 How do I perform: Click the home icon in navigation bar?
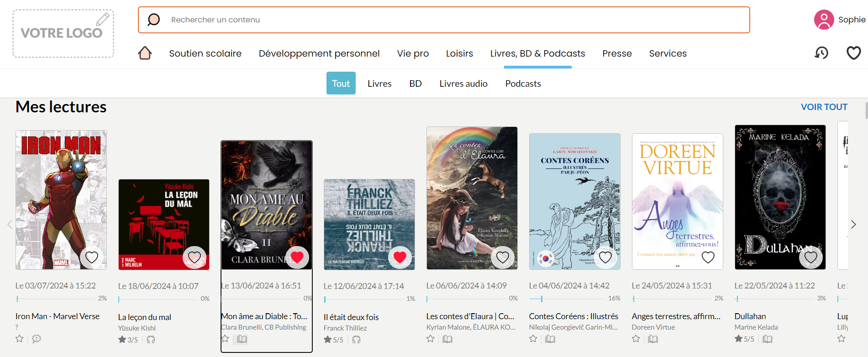[x=145, y=53]
